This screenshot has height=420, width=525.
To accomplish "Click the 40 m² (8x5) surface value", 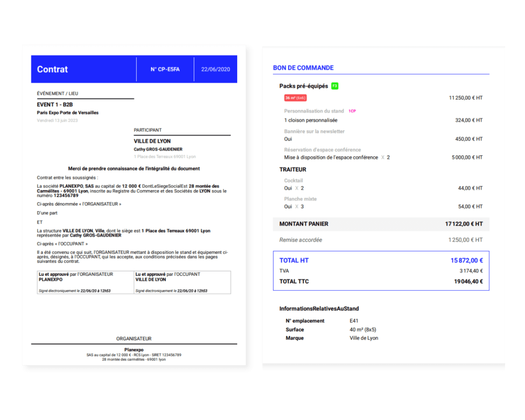I will [363, 330].
